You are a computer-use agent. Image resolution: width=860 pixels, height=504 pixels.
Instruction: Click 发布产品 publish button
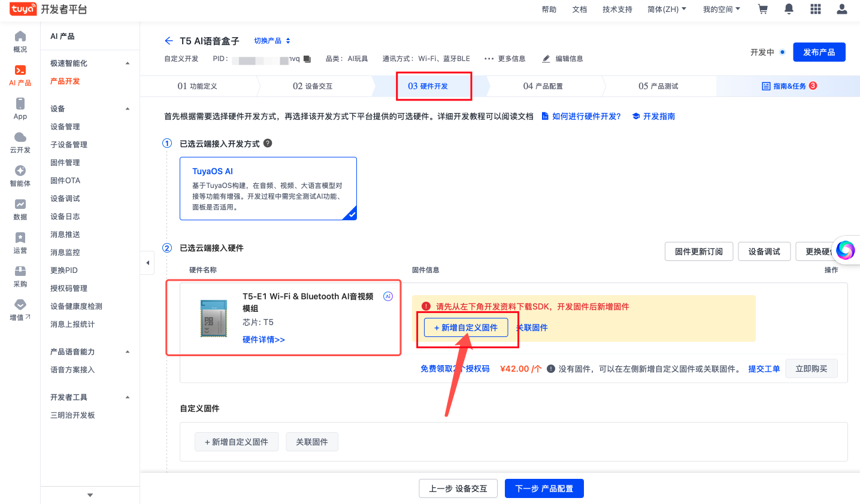click(x=819, y=52)
